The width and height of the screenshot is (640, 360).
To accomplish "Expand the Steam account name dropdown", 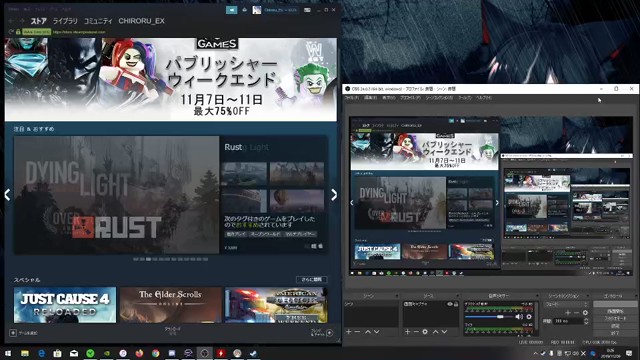I will (280, 10).
